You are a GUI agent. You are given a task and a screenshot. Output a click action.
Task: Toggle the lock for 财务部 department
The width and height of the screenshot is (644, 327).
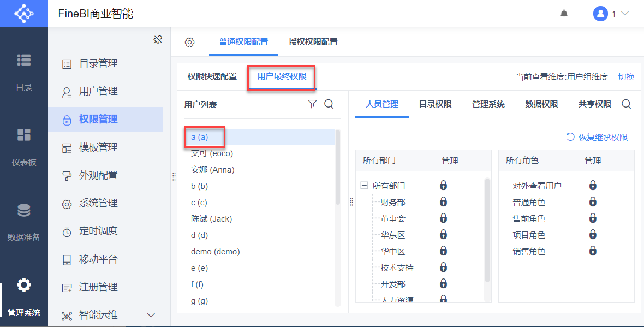[444, 202]
